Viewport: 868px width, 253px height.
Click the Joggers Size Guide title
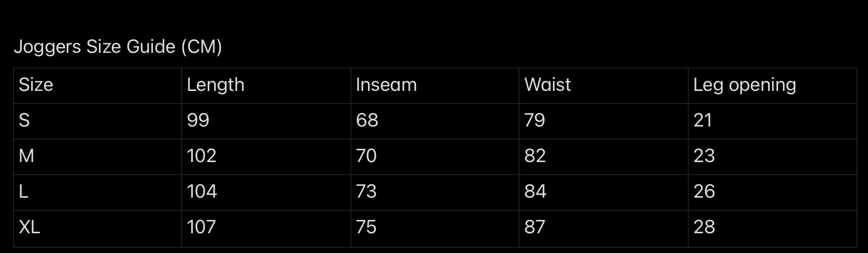(118, 47)
